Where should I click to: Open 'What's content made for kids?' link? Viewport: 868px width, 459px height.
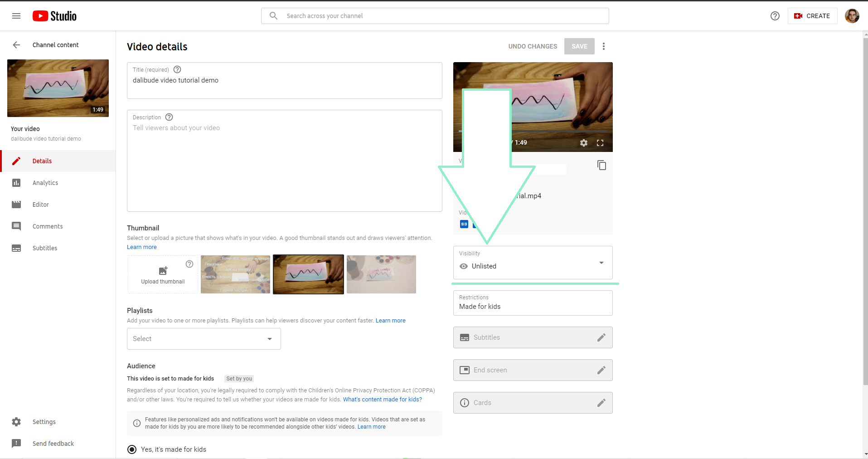click(382, 400)
